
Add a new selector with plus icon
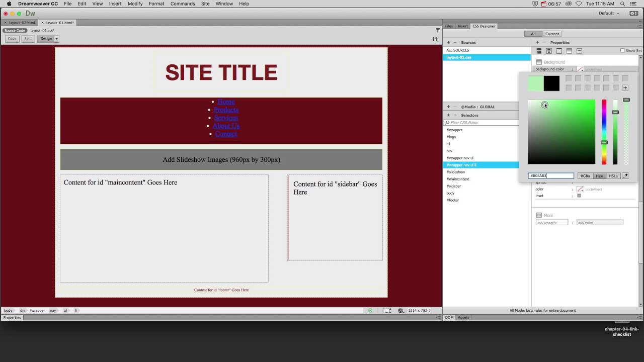(x=448, y=115)
